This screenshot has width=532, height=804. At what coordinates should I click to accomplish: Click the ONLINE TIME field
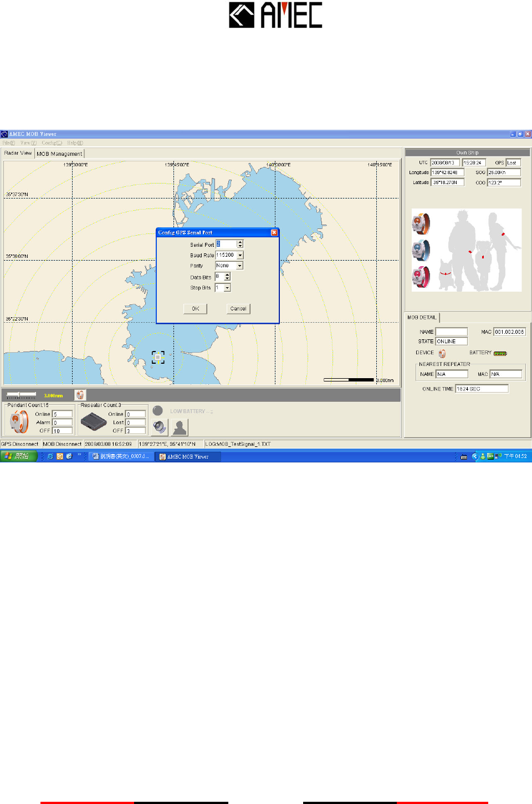tap(482, 389)
